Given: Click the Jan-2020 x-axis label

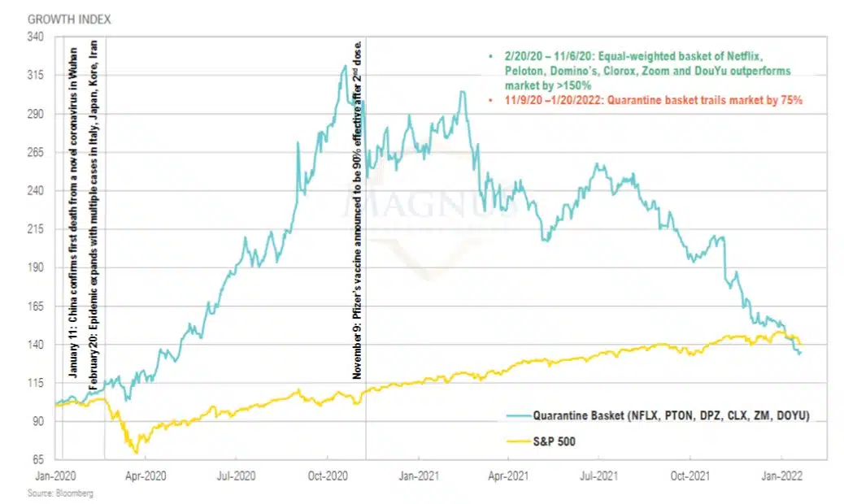Looking at the screenshot, I should (56, 471).
